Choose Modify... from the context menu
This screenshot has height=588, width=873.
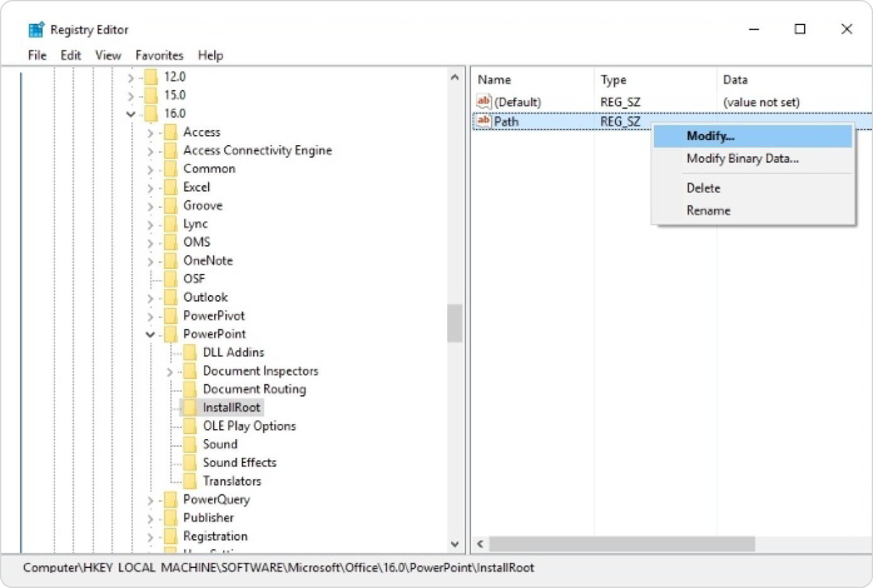752,136
